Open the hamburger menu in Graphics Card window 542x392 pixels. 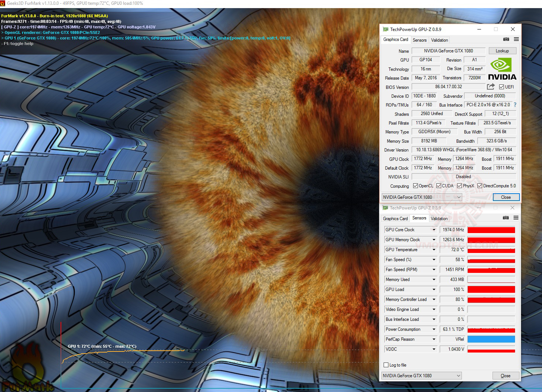pos(516,39)
